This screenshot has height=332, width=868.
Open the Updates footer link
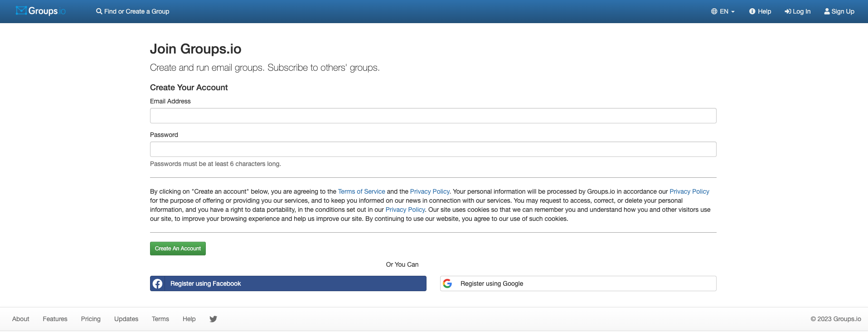(x=126, y=319)
